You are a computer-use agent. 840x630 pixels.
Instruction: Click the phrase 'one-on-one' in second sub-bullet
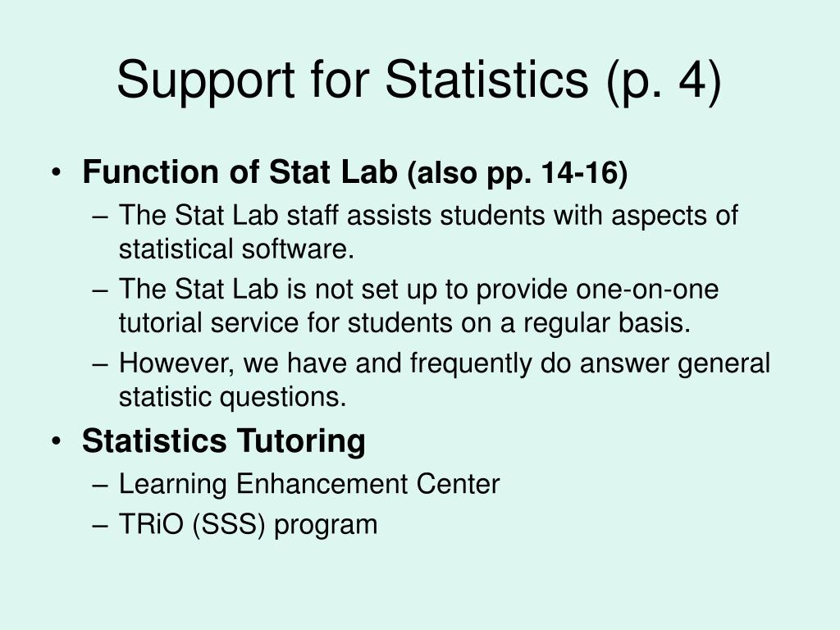[x=647, y=290]
